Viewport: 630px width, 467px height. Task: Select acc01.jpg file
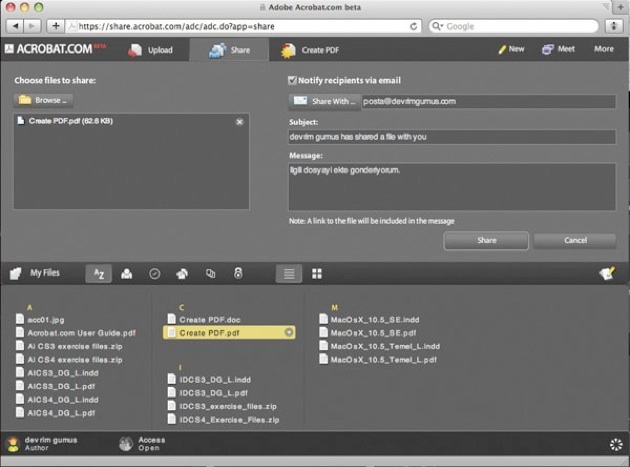(x=46, y=320)
